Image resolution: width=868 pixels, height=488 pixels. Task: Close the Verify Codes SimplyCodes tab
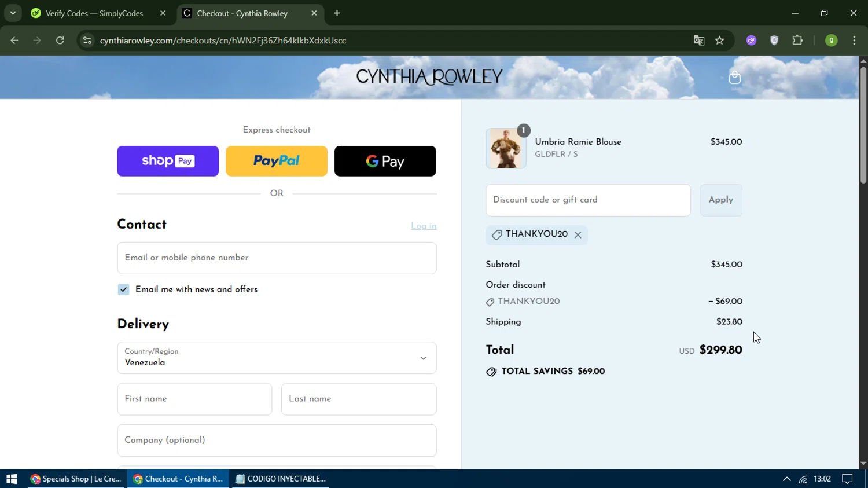[163, 13]
